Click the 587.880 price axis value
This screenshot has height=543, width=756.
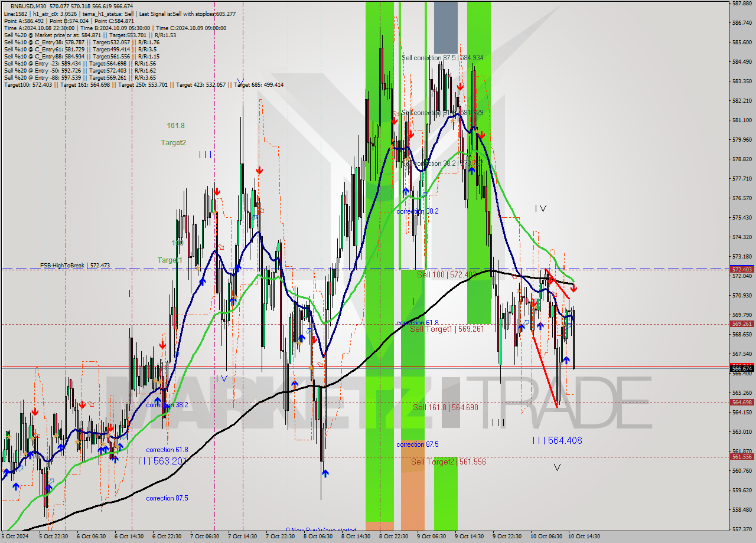742,3
